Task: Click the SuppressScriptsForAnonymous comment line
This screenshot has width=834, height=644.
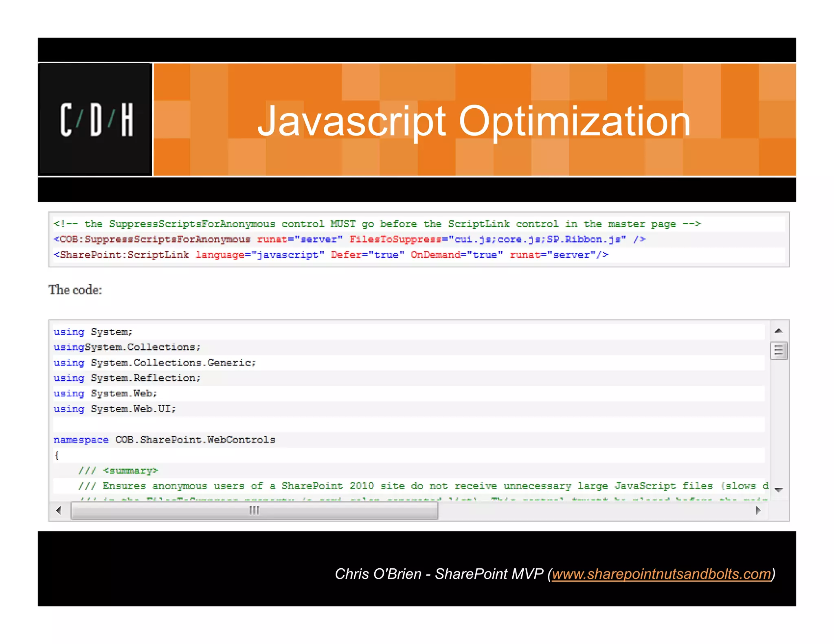Action: [x=377, y=224]
